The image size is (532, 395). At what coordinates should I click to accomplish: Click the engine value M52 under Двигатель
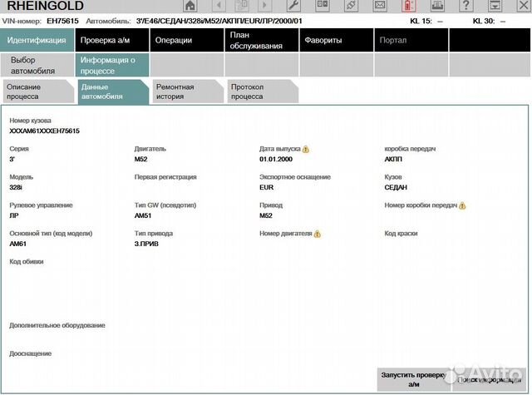(140, 159)
